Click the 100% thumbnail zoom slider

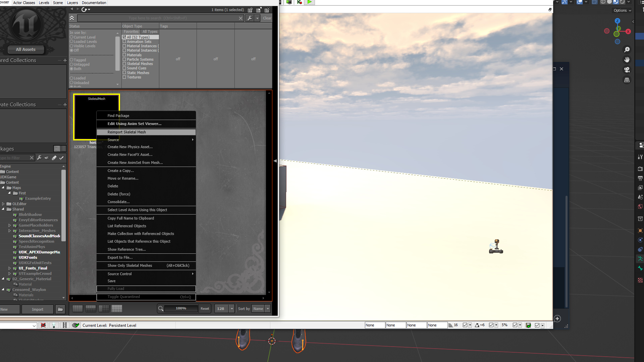pos(181,308)
